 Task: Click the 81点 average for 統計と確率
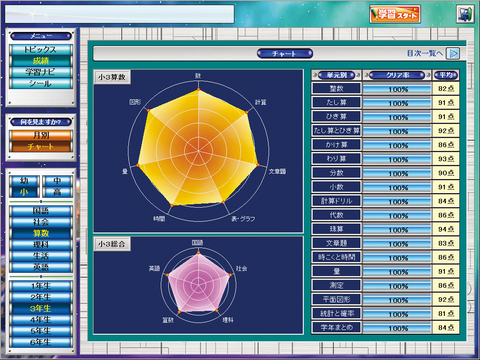[446, 313]
